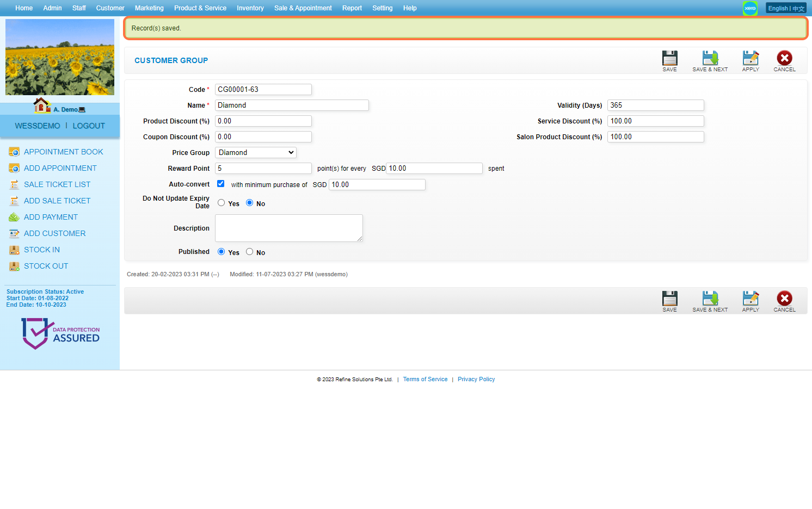The image size is (812, 509).
Task: Select No for Do Not Update Expiry Date
Action: (x=249, y=203)
